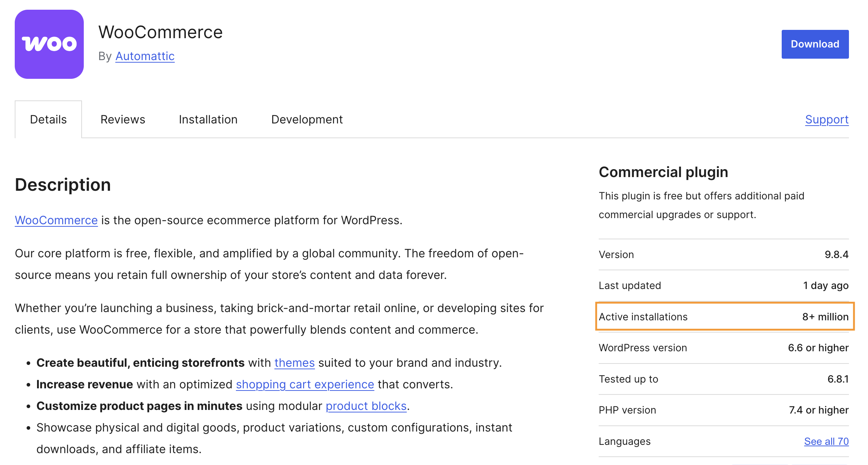Viewport: 868px width, 465px height.
Task: Download the WooCommerce plugin
Action: coord(815,44)
